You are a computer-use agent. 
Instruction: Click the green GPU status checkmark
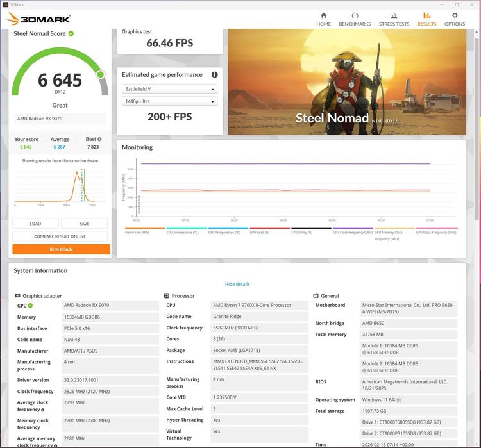click(x=30, y=306)
